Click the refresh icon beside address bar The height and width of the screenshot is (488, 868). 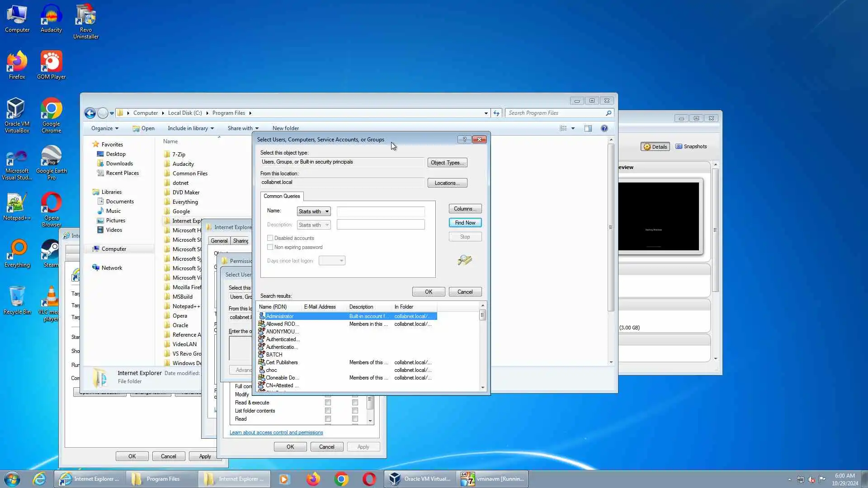pyautogui.click(x=496, y=113)
